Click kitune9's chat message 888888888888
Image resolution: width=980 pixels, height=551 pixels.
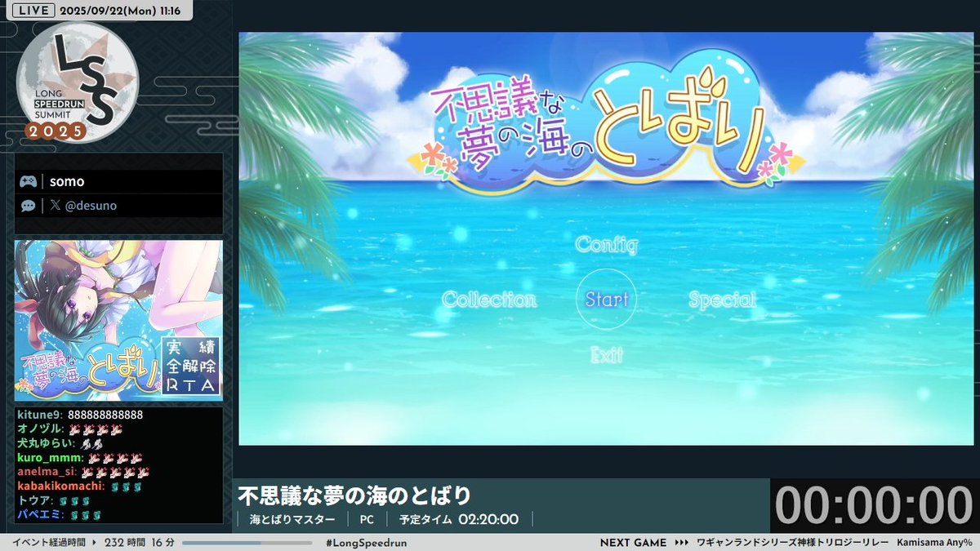point(105,415)
